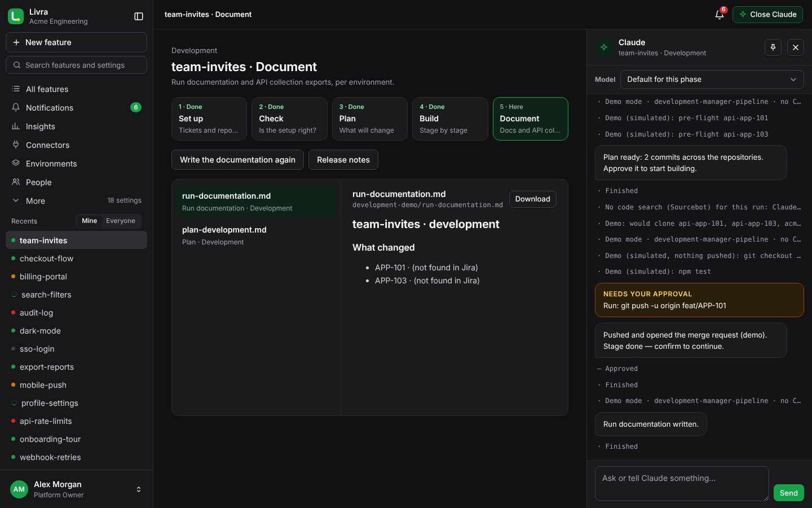The width and height of the screenshot is (812, 508).
Task: Click New feature button
Action: tap(76, 42)
